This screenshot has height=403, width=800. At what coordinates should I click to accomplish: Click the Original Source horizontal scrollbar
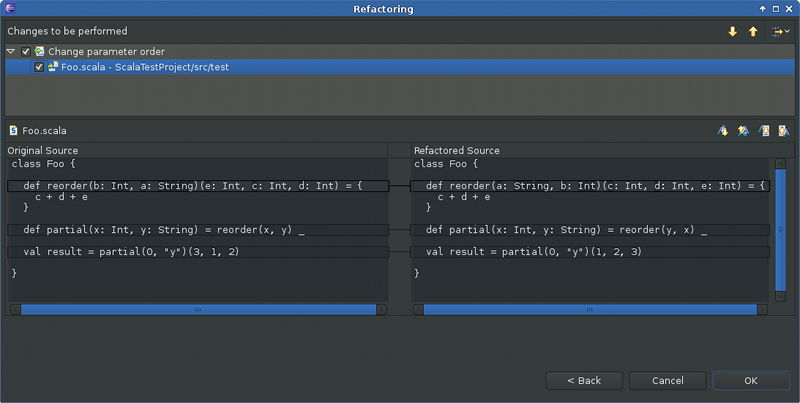tap(198, 310)
